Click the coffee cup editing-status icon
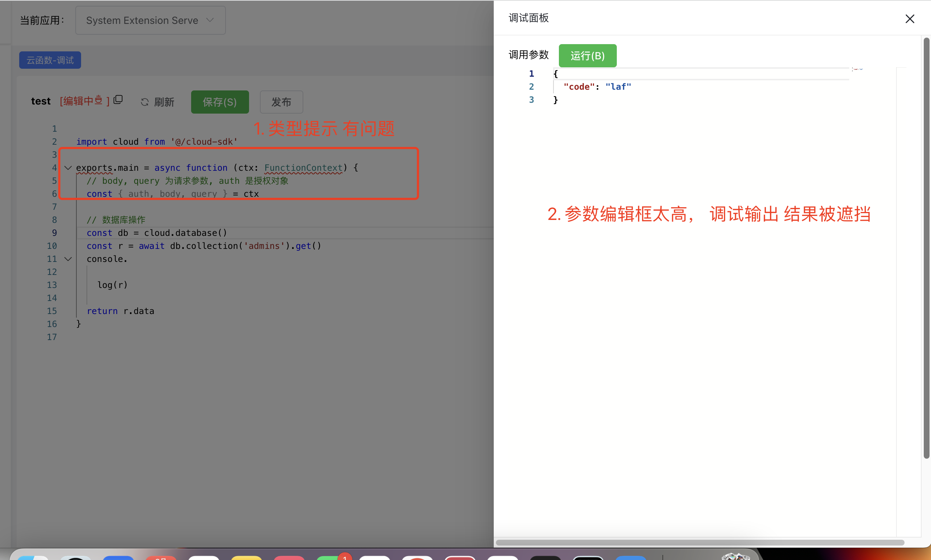 [x=98, y=100]
